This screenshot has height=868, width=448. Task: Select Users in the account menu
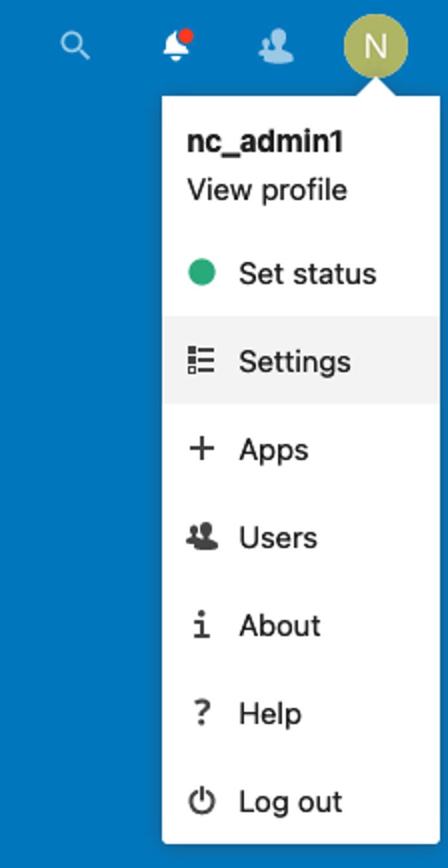279,536
